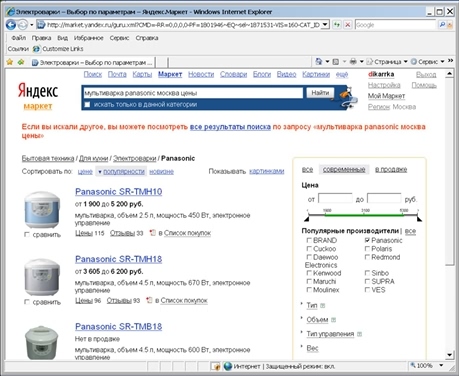Open the Panasonic SR-TMH10 product link
The image size is (459, 376).
(118, 192)
